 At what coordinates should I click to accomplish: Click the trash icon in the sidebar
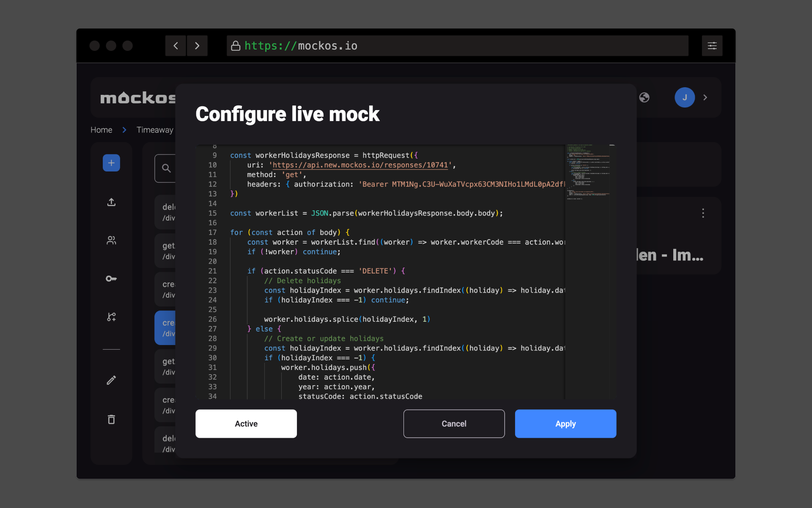coord(111,419)
